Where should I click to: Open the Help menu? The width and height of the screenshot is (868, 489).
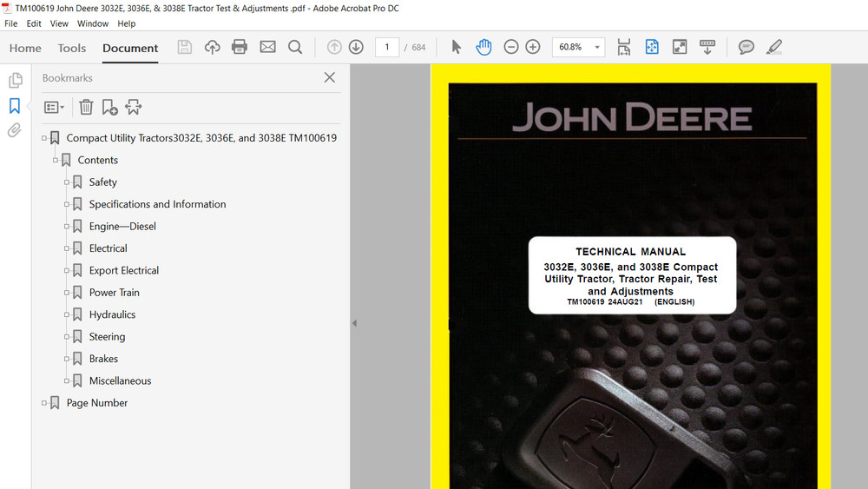pyautogui.click(x=126, y=23)
